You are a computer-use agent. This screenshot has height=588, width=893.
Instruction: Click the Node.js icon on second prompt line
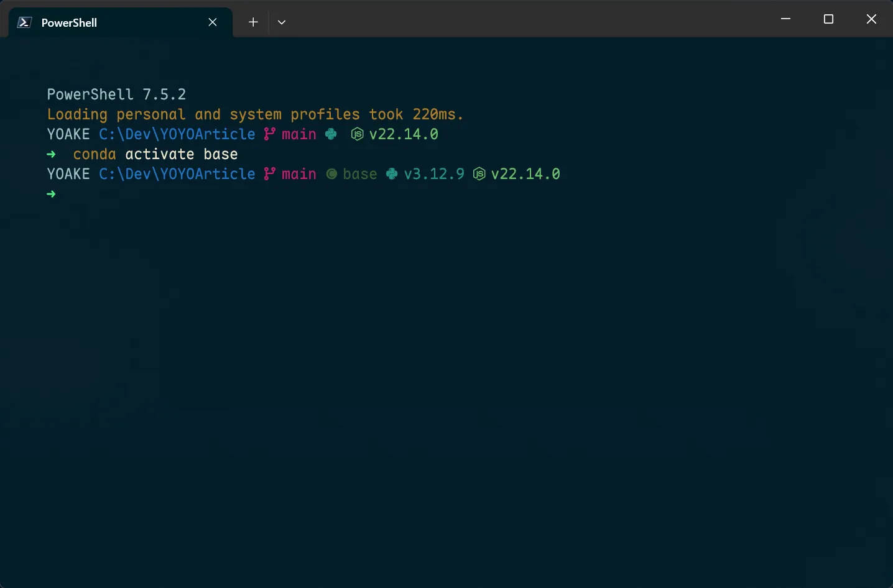(479, 174)
